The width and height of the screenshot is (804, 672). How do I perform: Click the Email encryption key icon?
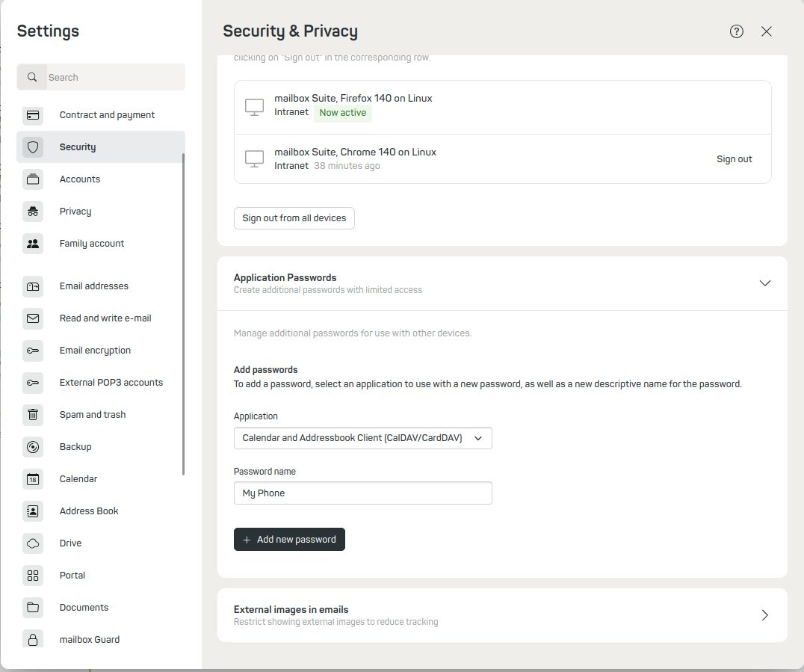(x=33, y=351)
